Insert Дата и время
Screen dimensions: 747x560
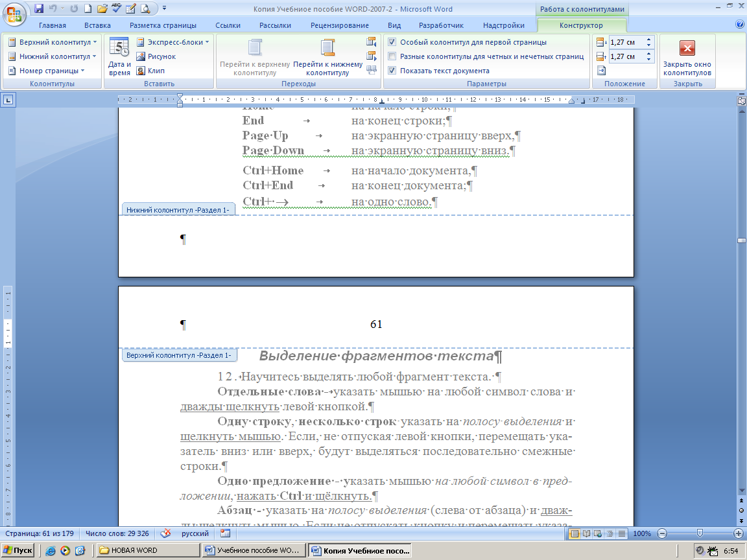click(119, 56)
